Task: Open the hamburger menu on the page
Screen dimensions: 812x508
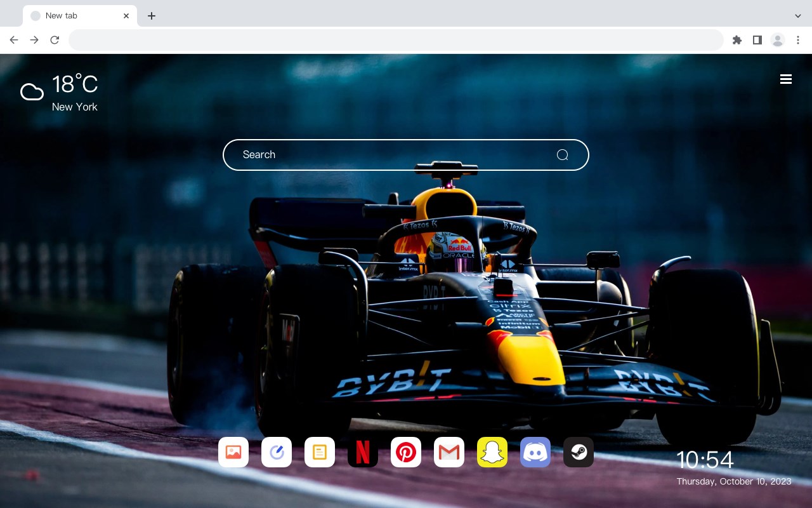Action: (x=786, y=79)
